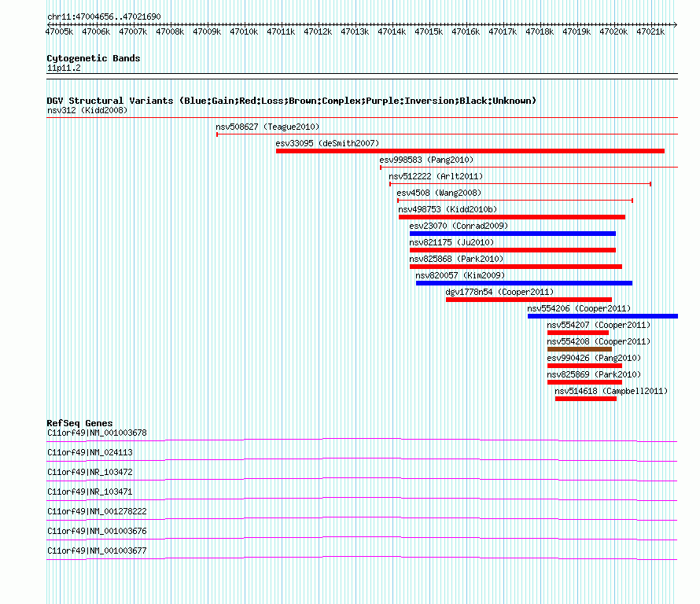
Task: Select the C11orf49|NM_024113 transcript
Action: tap(90, 453)
